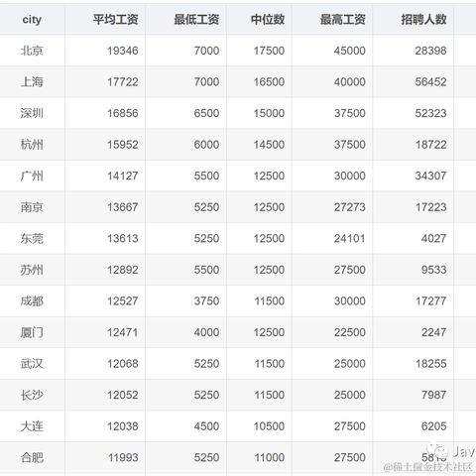The height and width of the screenshot is (476, 476).
Task: Click average salary value 16856
Action: click(123, 113)
